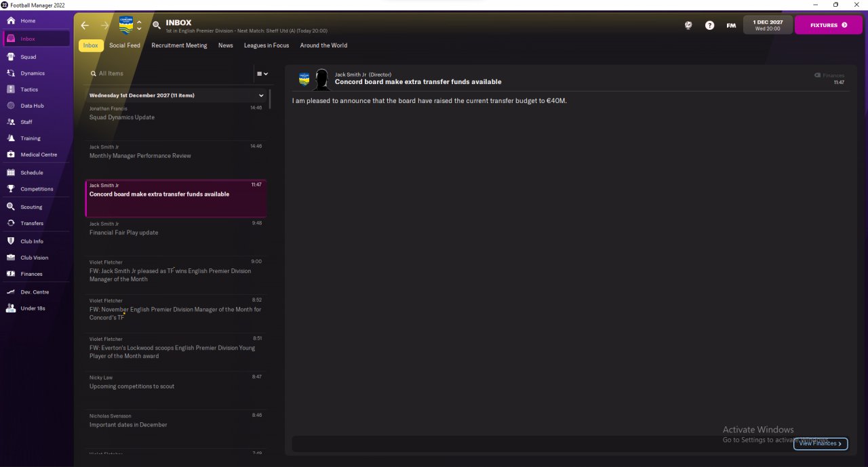Open the Training cone icon

click(11, 138)
